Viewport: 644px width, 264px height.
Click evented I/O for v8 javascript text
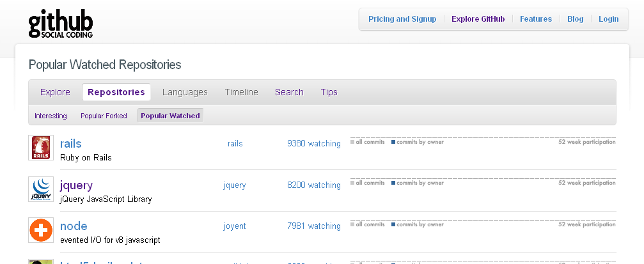click(x=110, y=240)
